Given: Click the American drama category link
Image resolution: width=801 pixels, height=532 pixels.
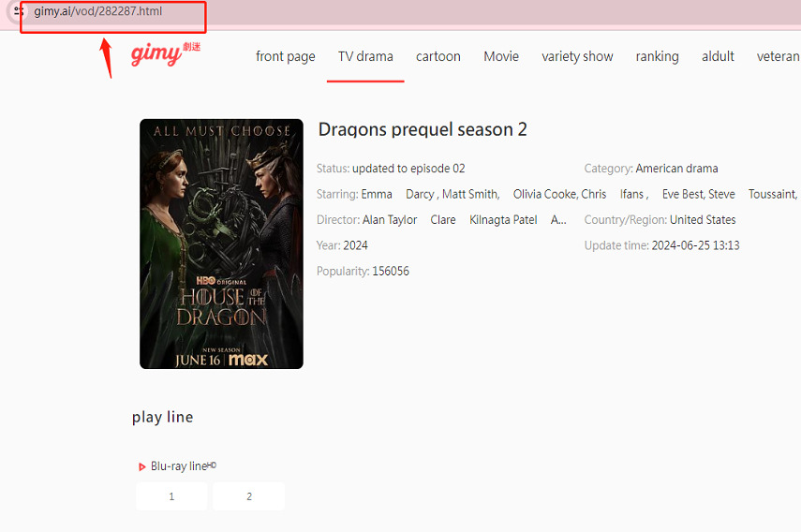Looking at the screenshot, I should pos(676,169).
